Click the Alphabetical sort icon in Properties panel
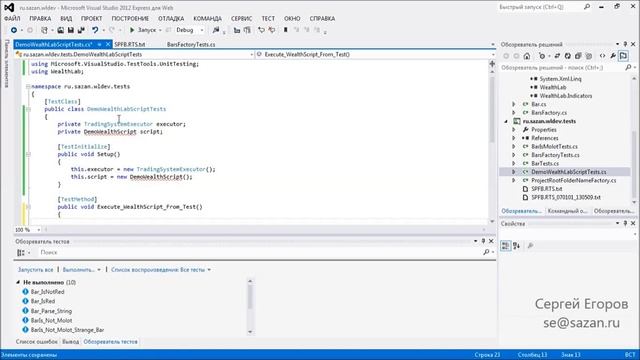 tap(516, 245)
